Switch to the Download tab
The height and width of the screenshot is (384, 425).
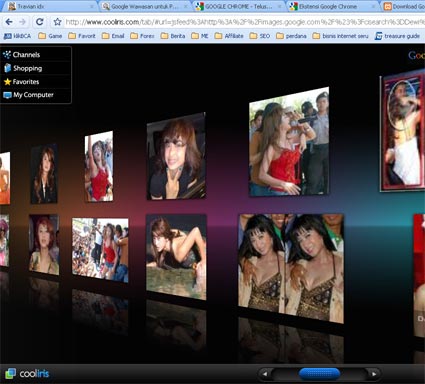[x=404, y=6]
